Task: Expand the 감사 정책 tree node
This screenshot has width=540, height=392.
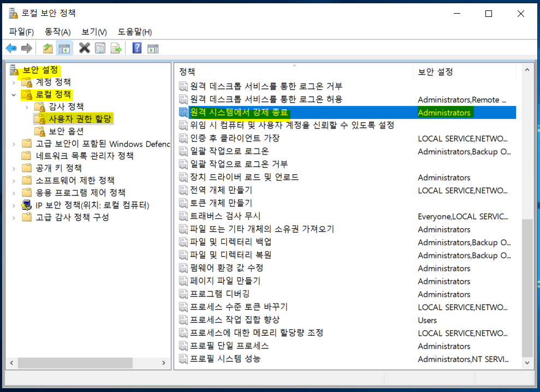Action: coord(27,107)
